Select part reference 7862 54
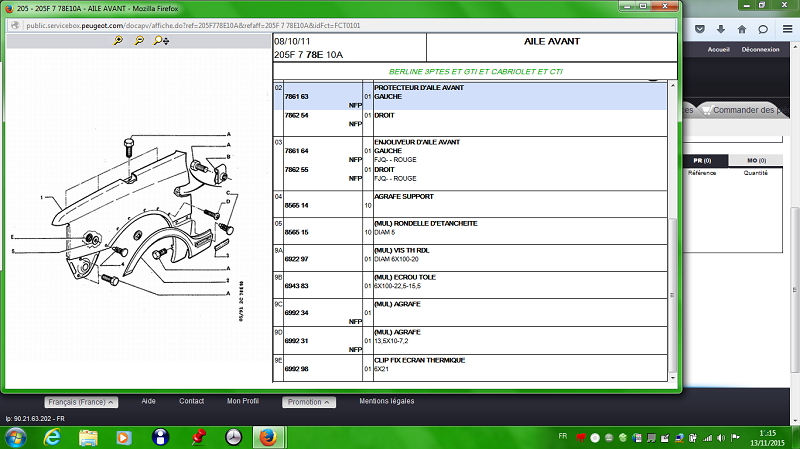This screenshot has height=449, width=800. coord(296,115)
